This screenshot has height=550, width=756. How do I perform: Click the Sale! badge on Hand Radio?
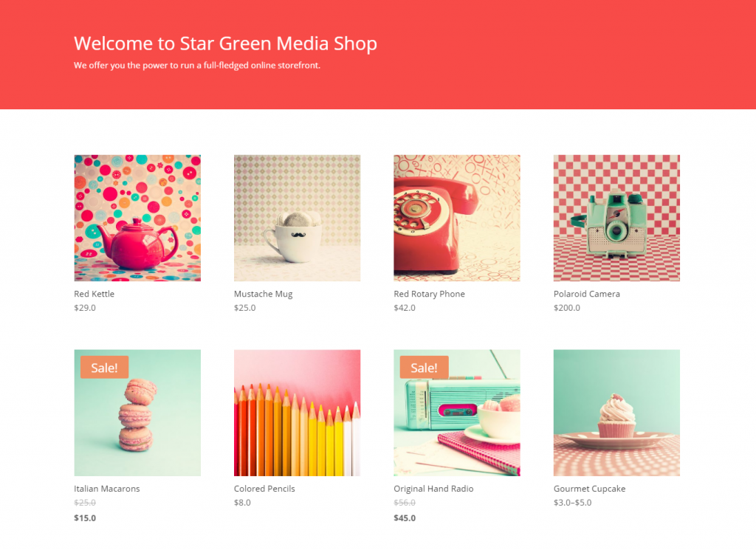click(425, 368)
